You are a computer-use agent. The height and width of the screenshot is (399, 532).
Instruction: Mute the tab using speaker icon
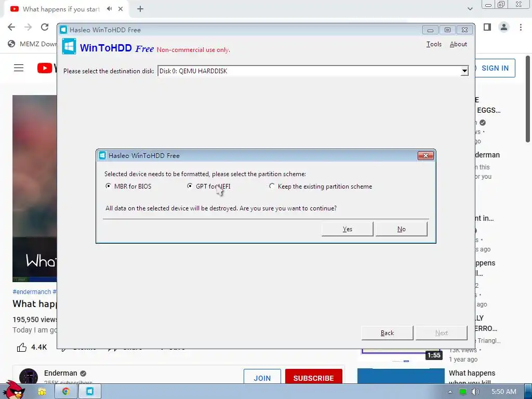[109, 9]
